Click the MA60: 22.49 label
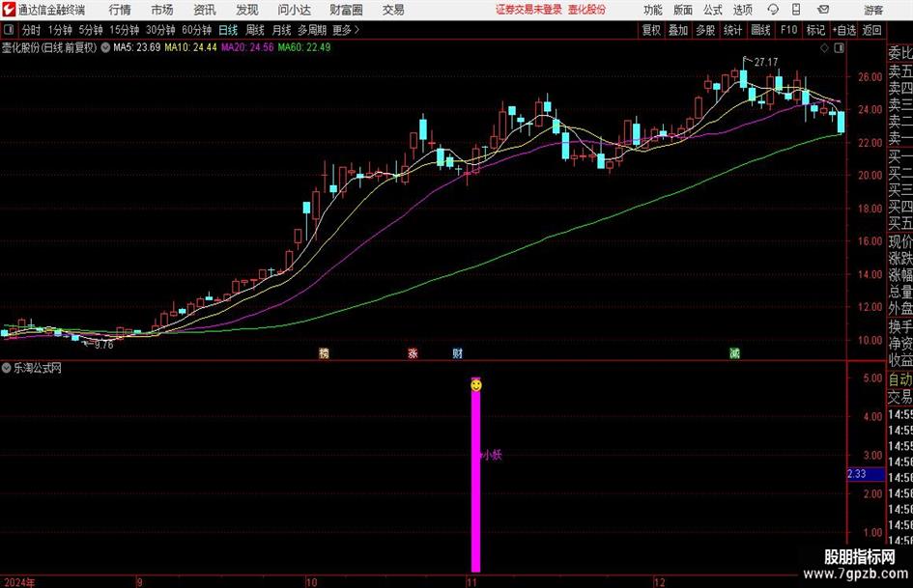The image size is (913, 588). point(304,47)
